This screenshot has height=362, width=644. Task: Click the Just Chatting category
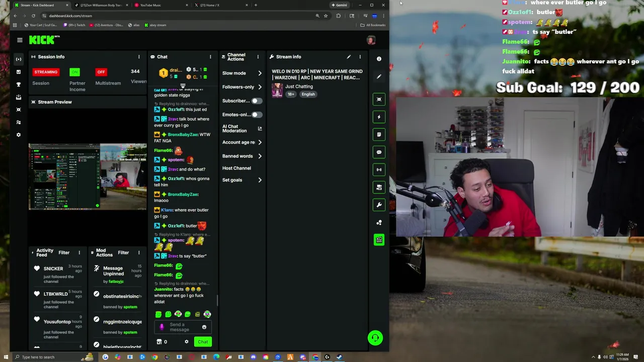click(299, 86)
